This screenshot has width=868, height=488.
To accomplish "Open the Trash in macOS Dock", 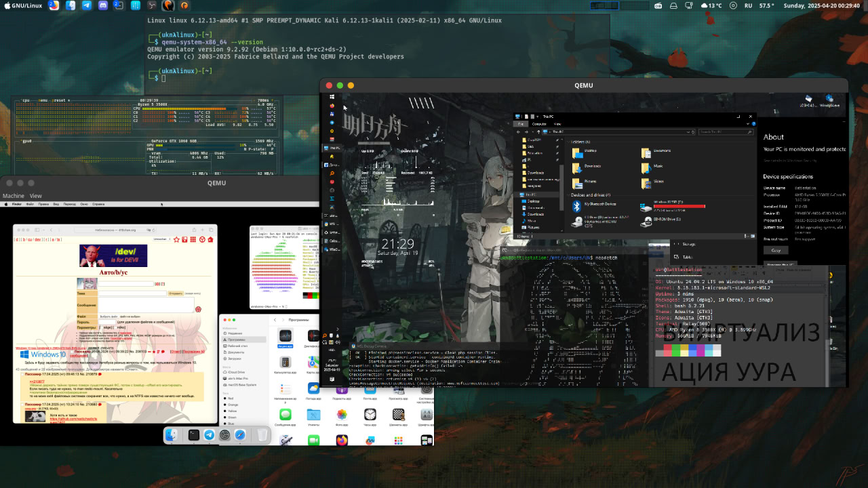I will click(262, 435).
